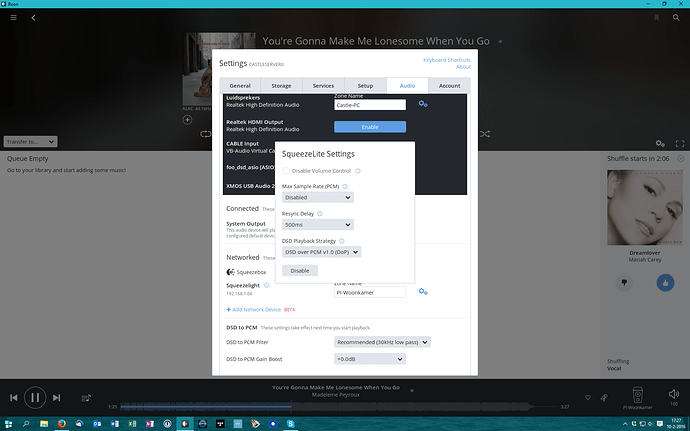This screenshot has height=431, width=690.
Task: Launch Excel from the taskbar
Action: coord(132,424)
